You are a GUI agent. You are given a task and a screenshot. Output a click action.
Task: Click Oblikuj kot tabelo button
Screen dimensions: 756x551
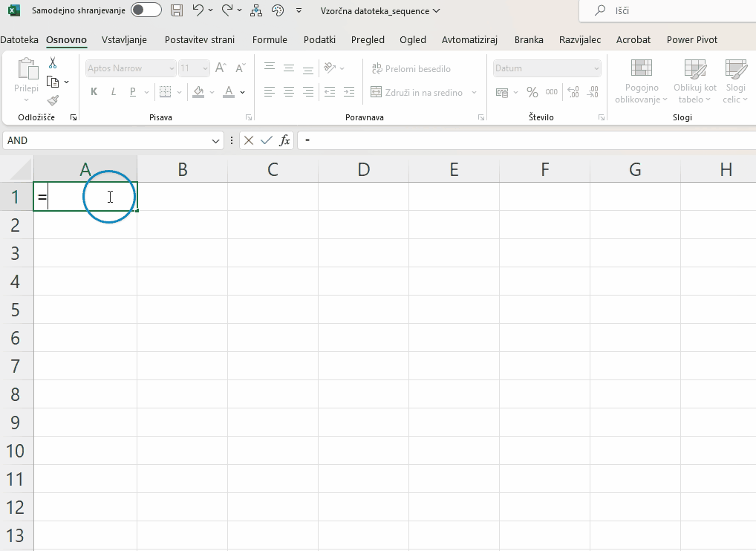[694, 82]
